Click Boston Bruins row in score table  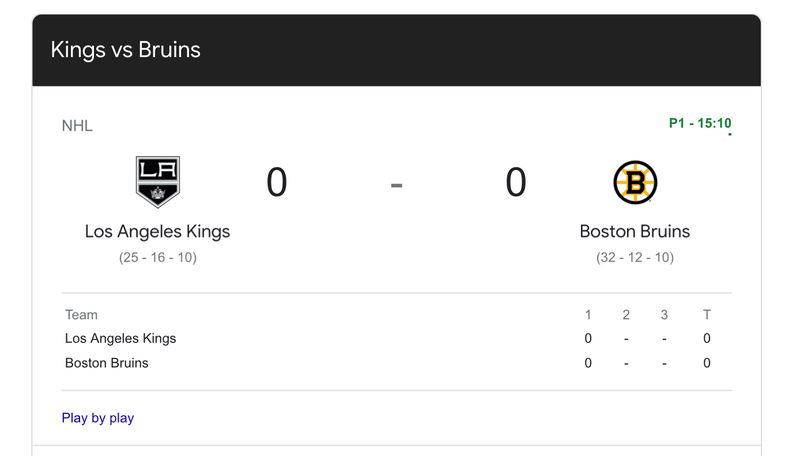tap(106, 363)
